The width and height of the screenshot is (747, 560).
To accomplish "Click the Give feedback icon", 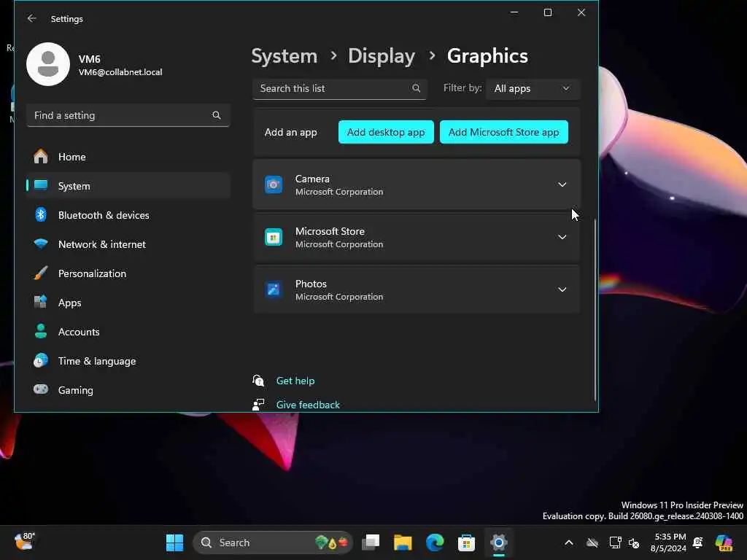I will pos(258,404).
